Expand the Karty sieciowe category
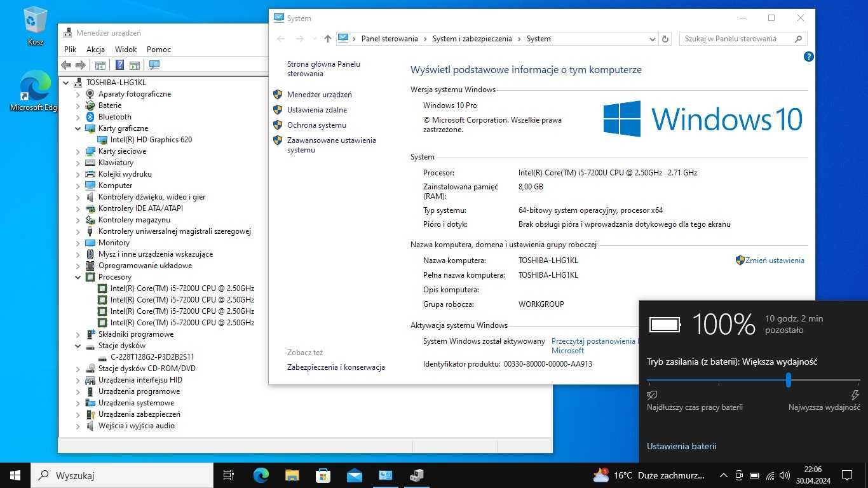868x488 pixels. point(78,151)
